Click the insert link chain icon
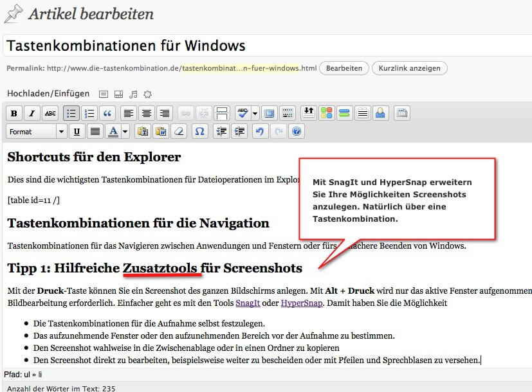The width and height of the screenshot is (532, 392). click(x=186, y=113)
